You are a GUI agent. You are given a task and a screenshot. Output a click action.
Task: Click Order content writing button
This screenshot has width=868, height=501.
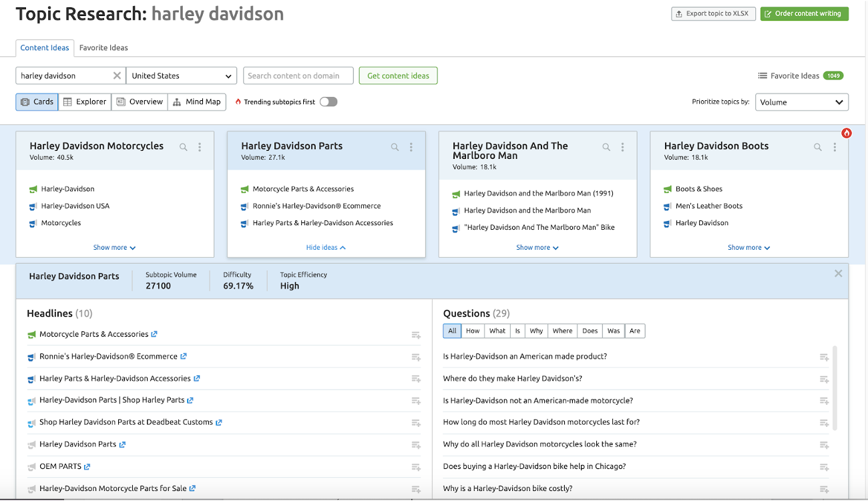tap(805, 13)
